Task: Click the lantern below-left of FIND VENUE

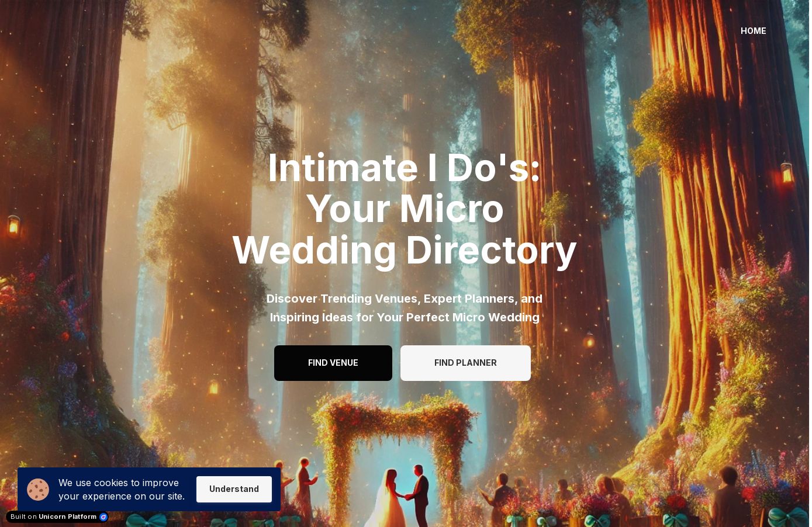Action: [214, 386]
